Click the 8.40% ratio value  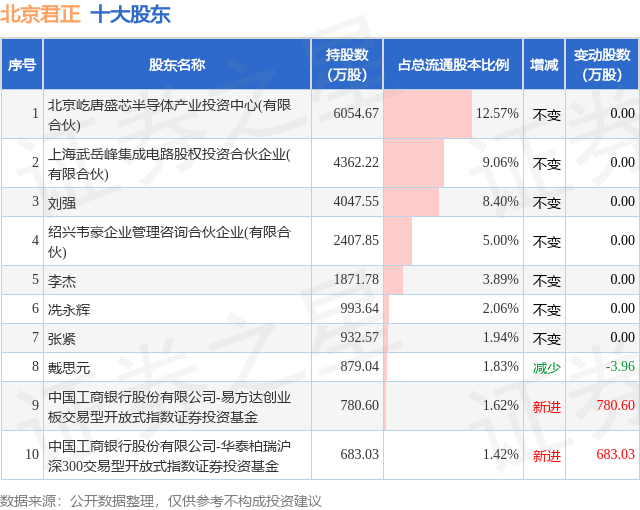(500, 201)
